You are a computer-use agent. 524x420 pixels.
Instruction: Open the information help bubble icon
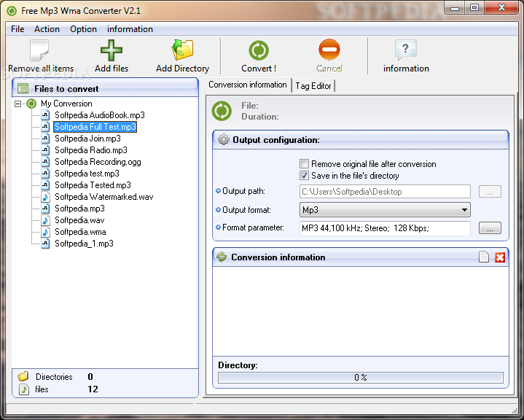click(x=406, y=51)
